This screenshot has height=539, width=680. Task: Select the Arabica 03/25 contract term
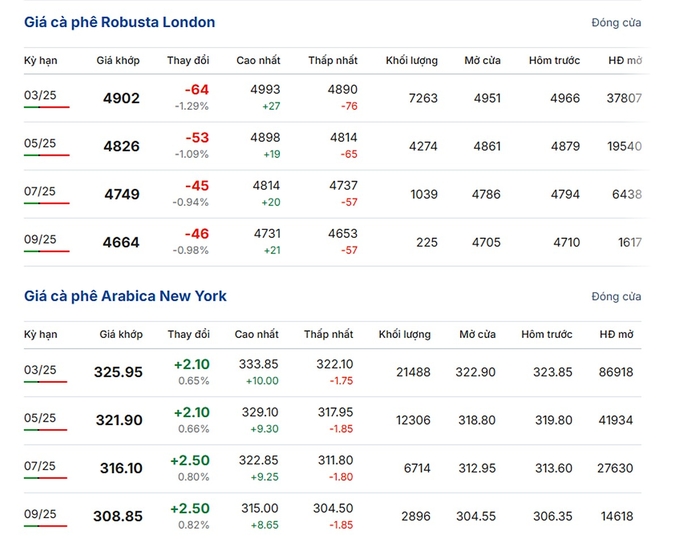pyautogui.click(x=40, y=370)
